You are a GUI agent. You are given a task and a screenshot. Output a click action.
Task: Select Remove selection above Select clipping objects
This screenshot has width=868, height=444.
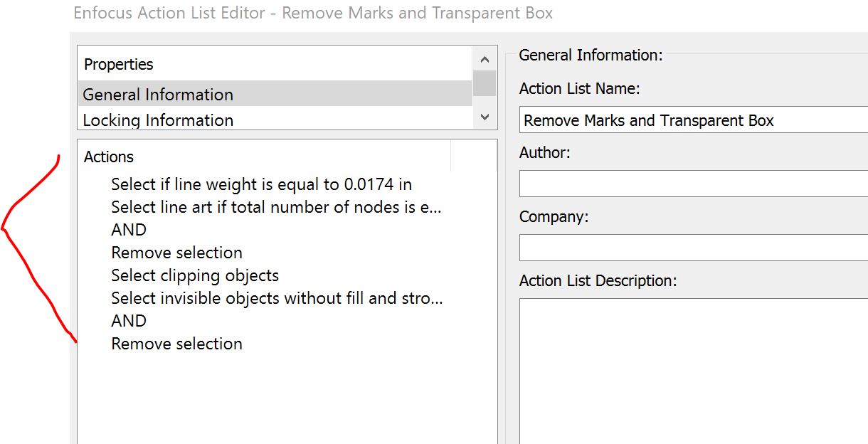tap(176, 253)
